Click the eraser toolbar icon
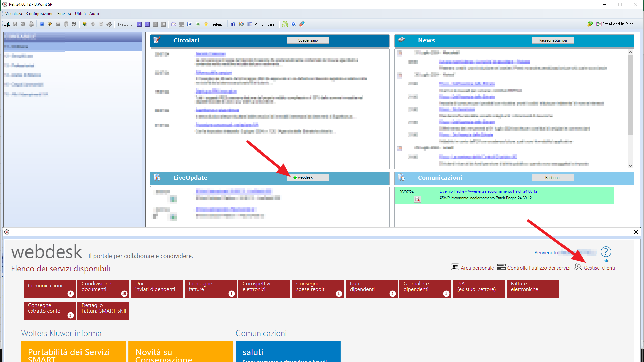The height and width of the screenshot is (362, 644). [302, 24]
